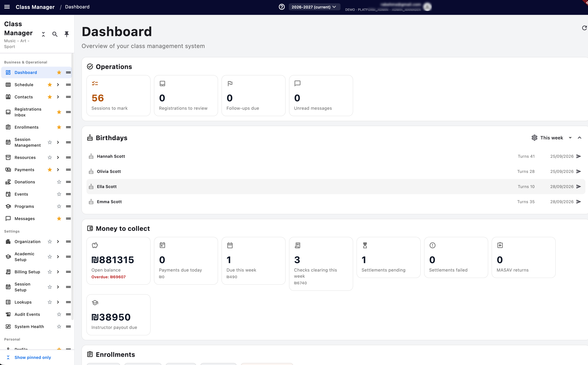Go to Events in the sidebar
This screenshot has height=365, width=588.
pos(21,194)
